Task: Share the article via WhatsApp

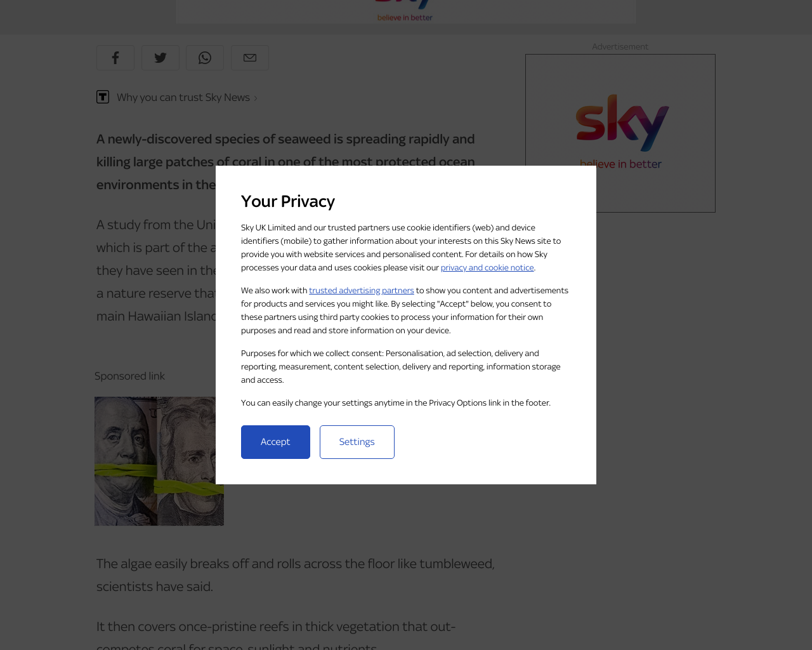Action: click(x=205, y=58)
